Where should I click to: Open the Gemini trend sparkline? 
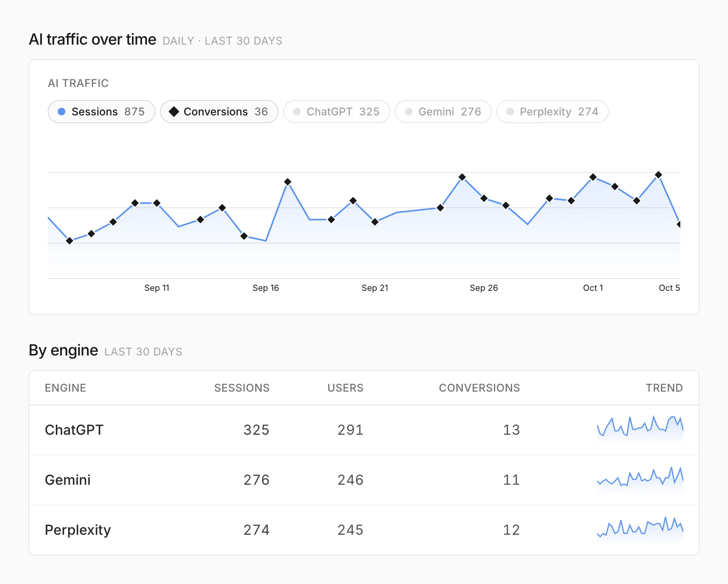(x=640, y=479)
